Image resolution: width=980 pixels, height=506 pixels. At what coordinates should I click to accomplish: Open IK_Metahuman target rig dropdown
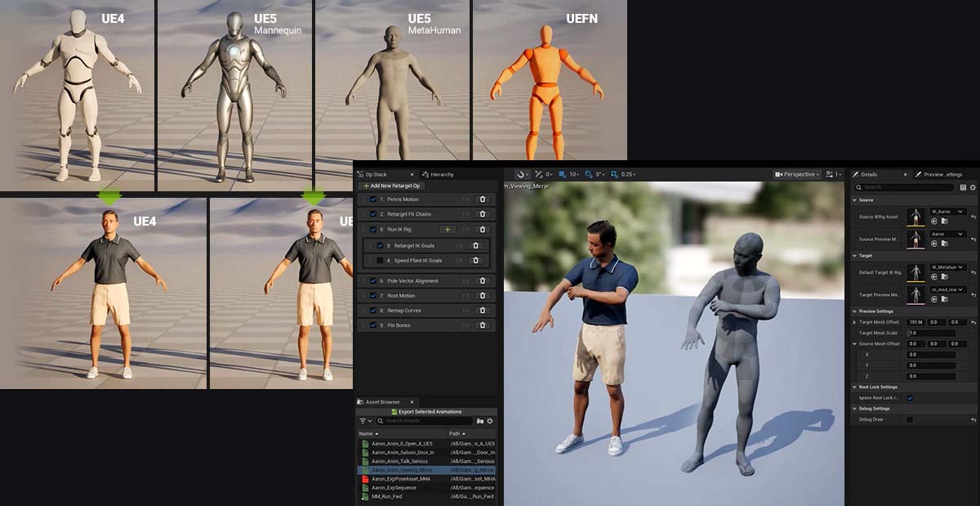coord(948,266)
